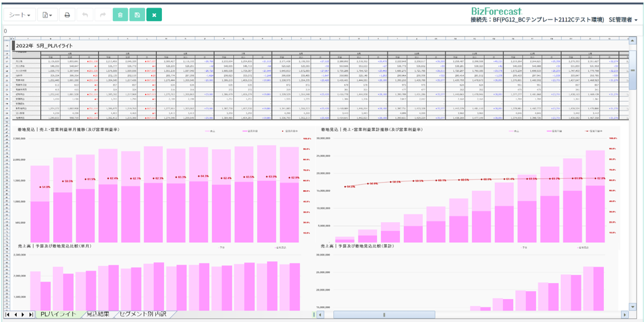
Task: Click the printer icon to print
Action: click(67, 15)
